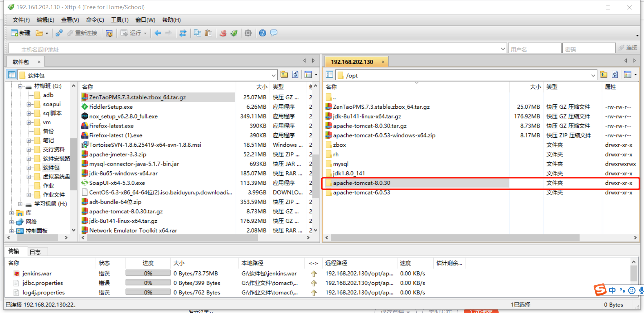
Task: Open the local path 软件包 dropdown
Action: (274, 75)
